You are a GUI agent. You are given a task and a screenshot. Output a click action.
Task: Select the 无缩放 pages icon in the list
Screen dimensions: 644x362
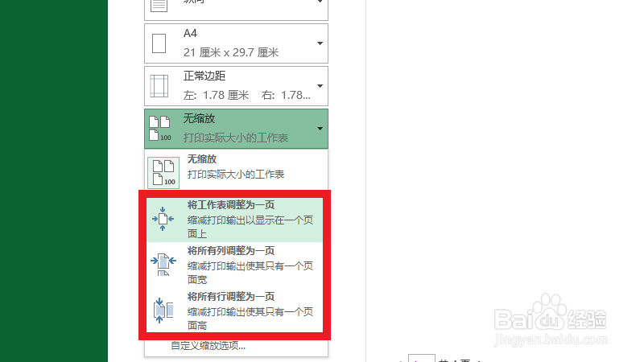(x=163, y=172)
